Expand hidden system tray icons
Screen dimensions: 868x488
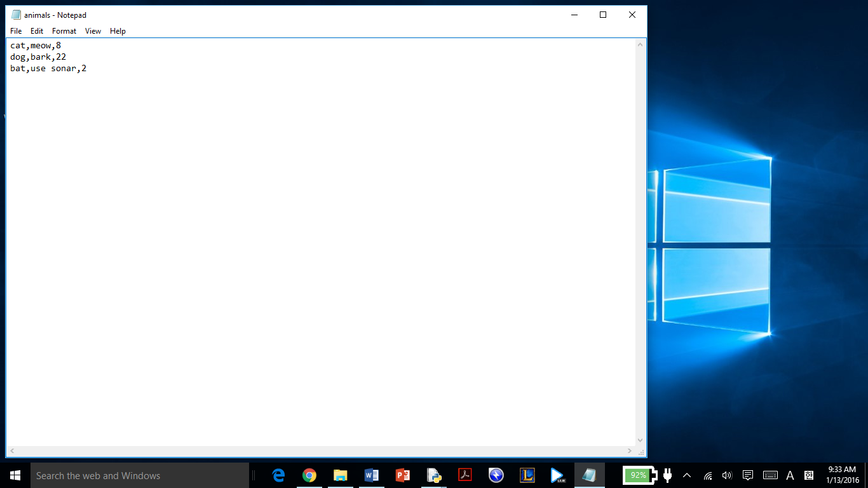[x=686, y=475]
